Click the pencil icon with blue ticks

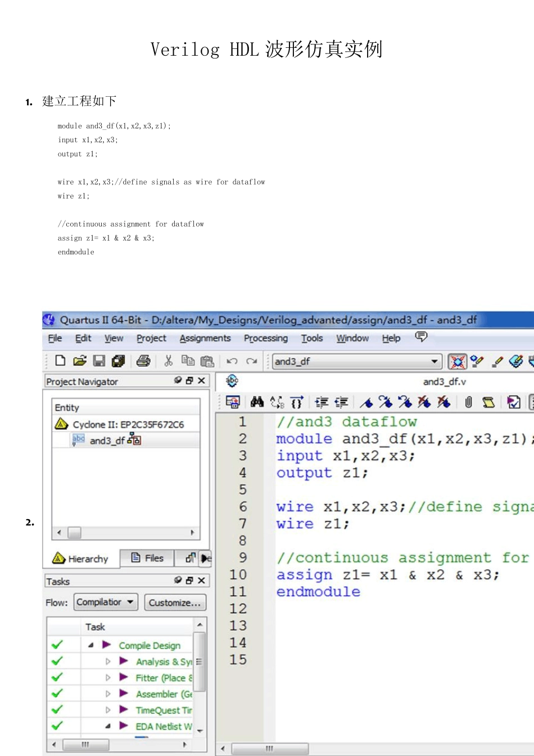coord(477,361)
